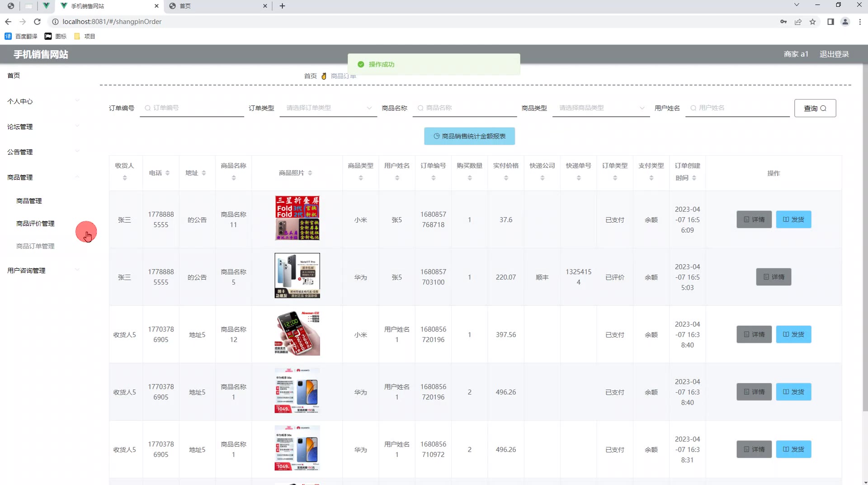Open the browser share page icon
Image resolution: width=868 pixels, height=485 pixels.
pyautogui.click(x=798, y=22)
